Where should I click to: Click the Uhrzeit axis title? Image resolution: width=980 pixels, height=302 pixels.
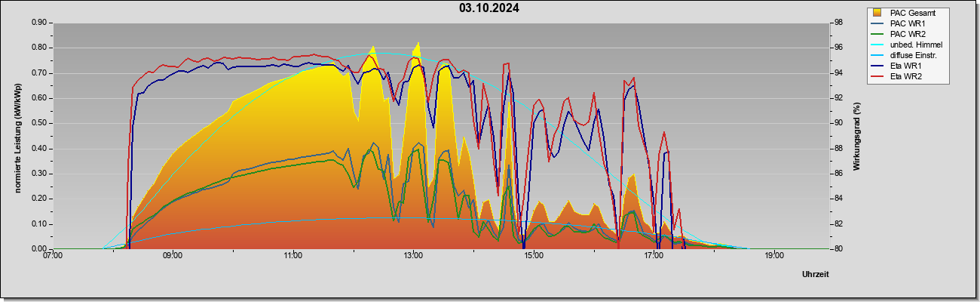tap(815, 274)
